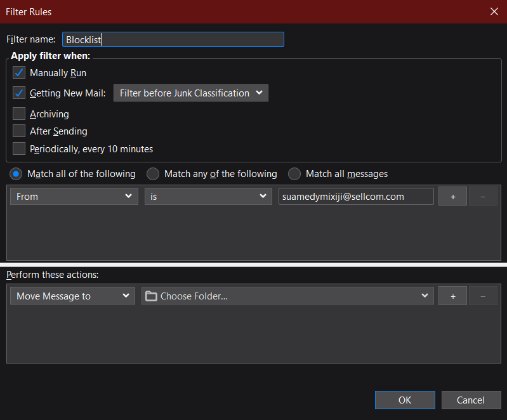The width and height of the screenshot is (507, 420).
Task: Enable the After Sending checkbox
Action: pyautogui.click(x=19, y=131)
